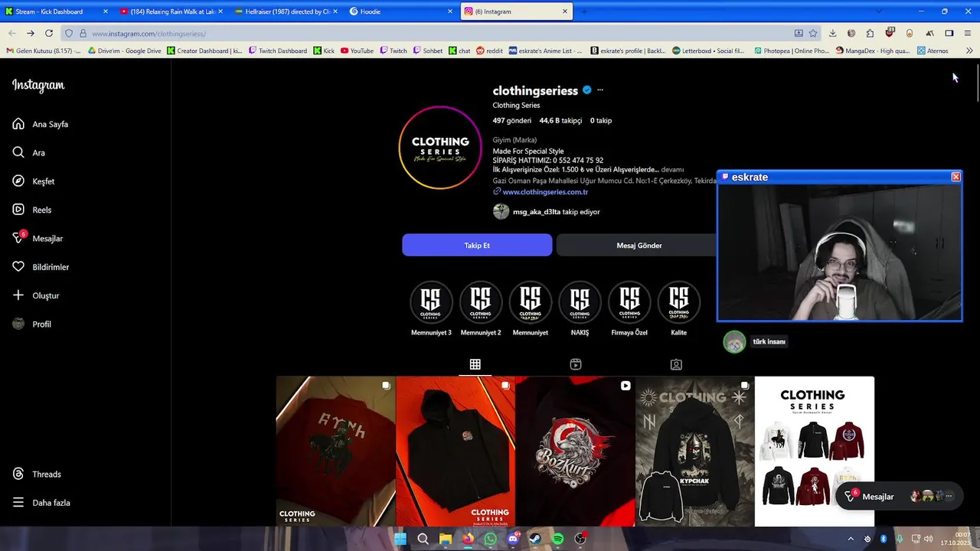
Task: Open the Letterboxd bookmark
Action: click(x=708, y=51)
